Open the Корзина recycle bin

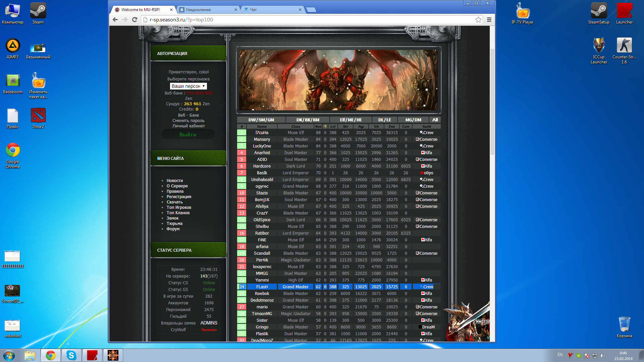(x=624, y=327)
